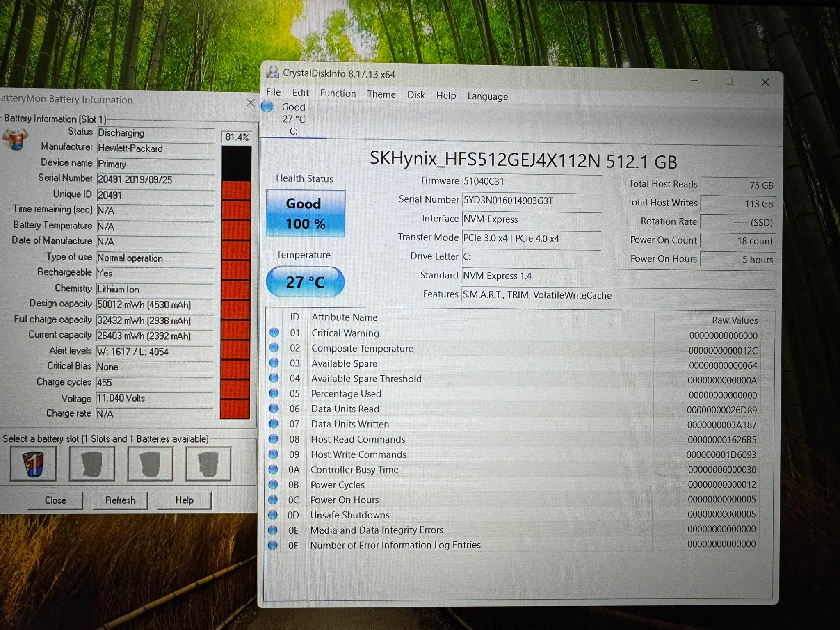The width and height of the screenshot is (840, 630).
Task: Click the Controller Busy Time status dot
Action: [273, 469]
